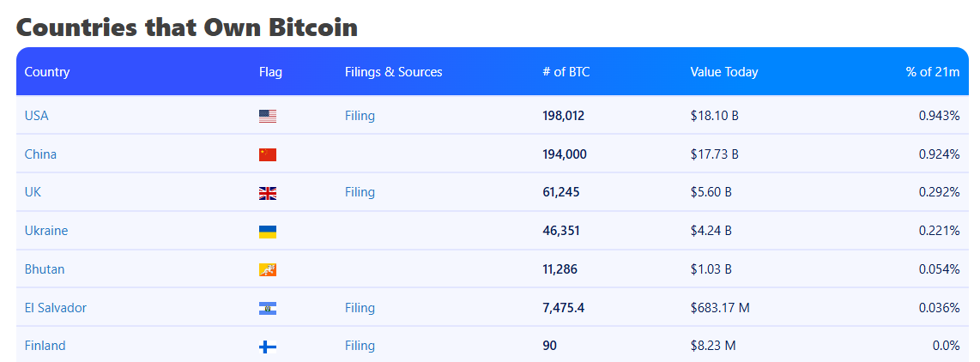Open the Filing link for USA
The height and width of the screenshot is (362, 980).
point(360,116)
